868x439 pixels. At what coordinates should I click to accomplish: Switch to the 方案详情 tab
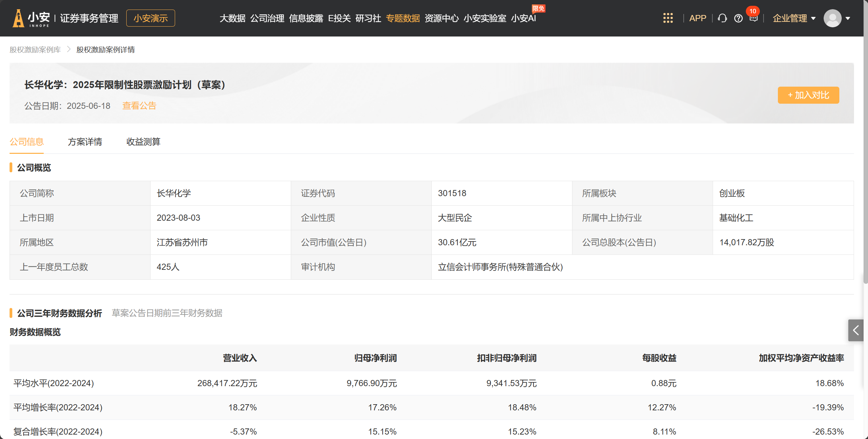[85, 142]
